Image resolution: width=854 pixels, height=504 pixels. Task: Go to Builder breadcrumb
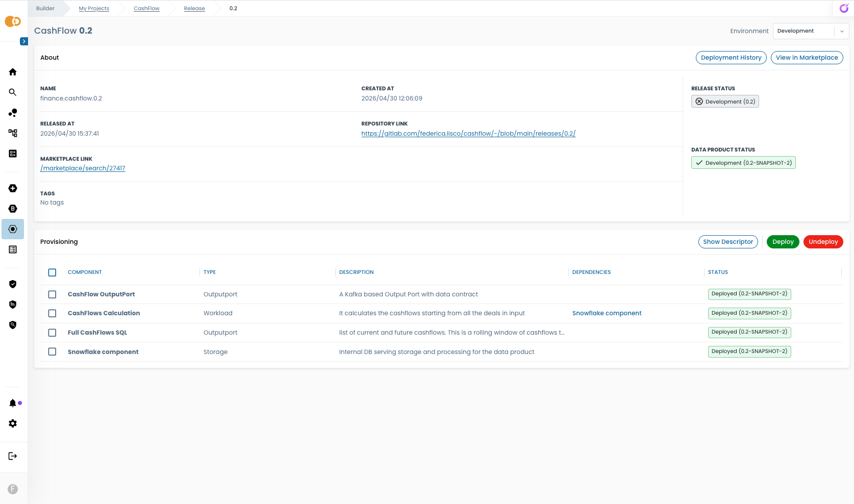point(45,8)
